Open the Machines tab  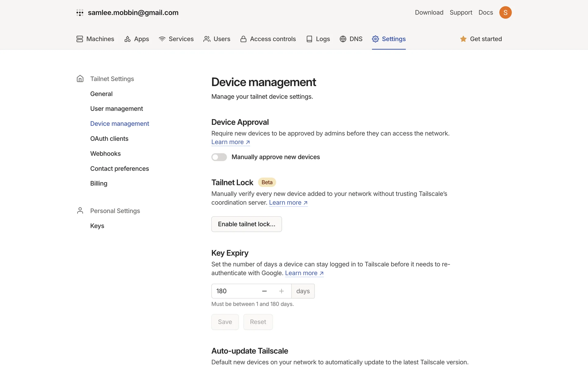click(x=95, y=39)
